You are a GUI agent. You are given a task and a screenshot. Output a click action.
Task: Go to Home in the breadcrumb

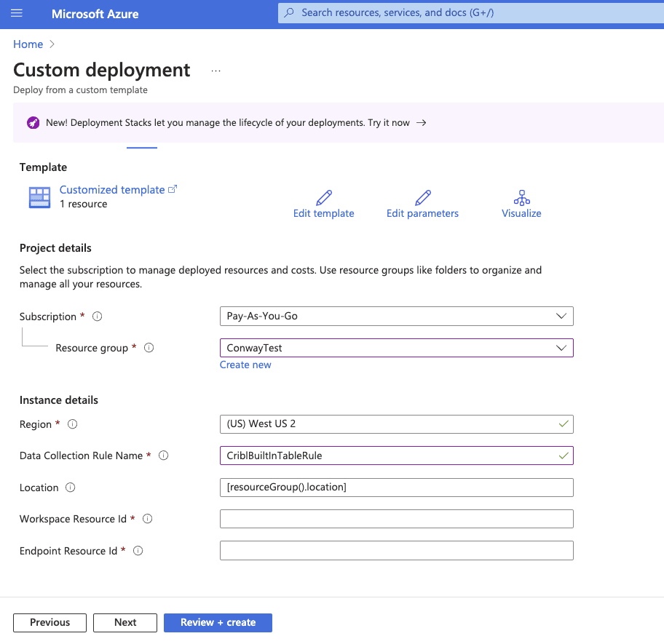pyautogui.click(x=28, y=44)
